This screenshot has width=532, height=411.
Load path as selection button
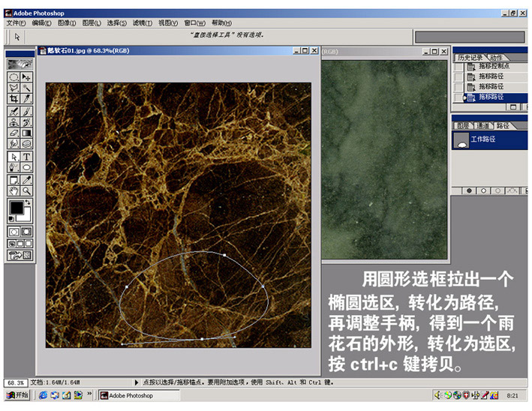pos(497,191)
